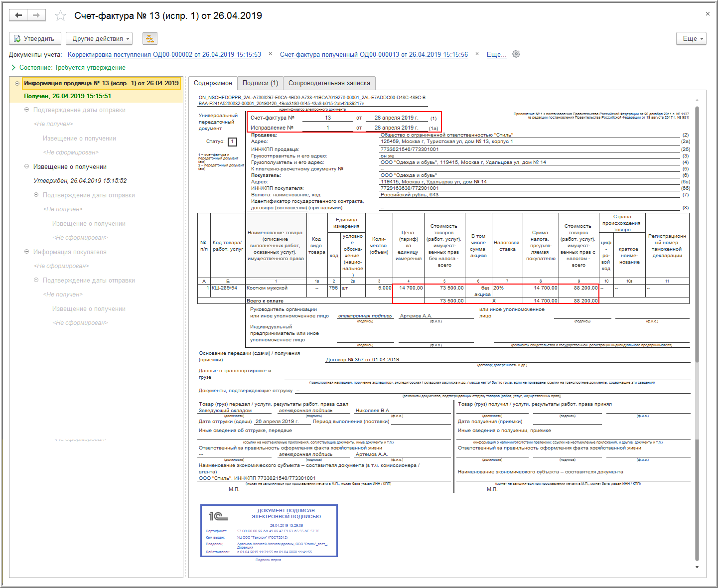Expand the Состояние: Требуется утверждение section

pyautogui.click(x=13, y=68)
